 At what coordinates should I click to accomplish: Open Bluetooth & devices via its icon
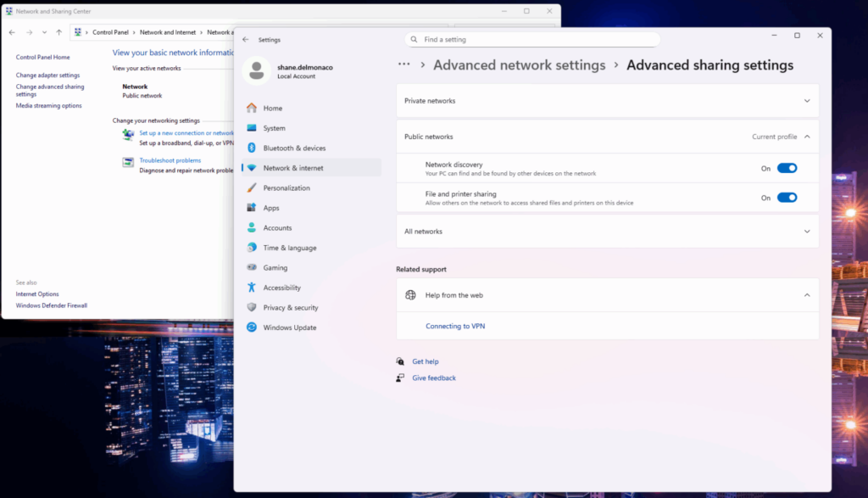pos(252,148)
